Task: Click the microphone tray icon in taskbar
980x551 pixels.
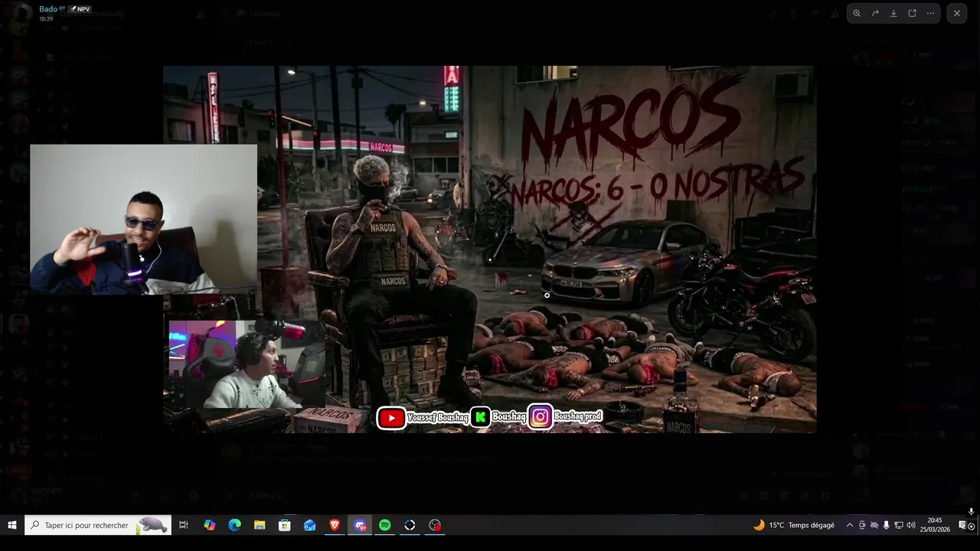Action: point(887,525)
